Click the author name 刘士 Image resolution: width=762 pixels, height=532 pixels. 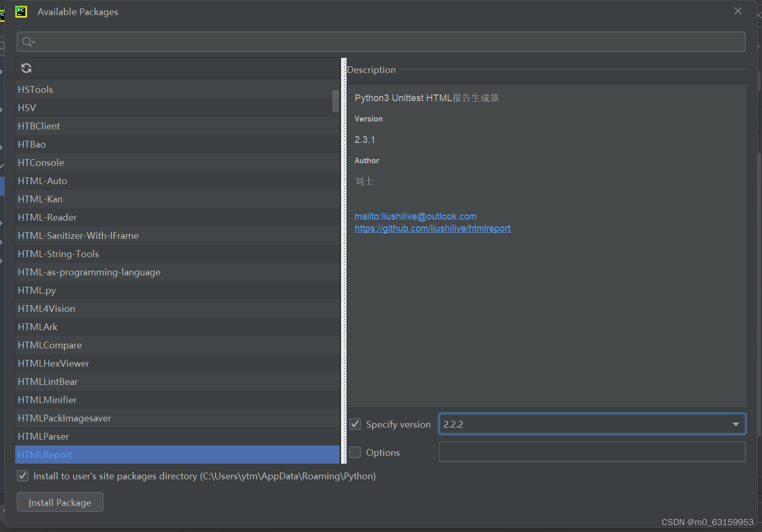point(364,181)
